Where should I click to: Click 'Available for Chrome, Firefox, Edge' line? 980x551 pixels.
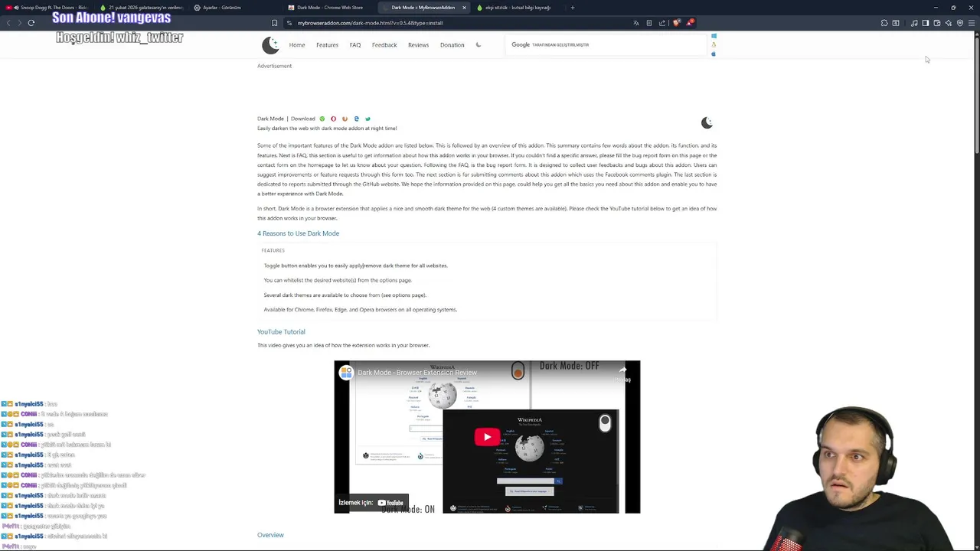pyautogui.click(x=360, y=309)
